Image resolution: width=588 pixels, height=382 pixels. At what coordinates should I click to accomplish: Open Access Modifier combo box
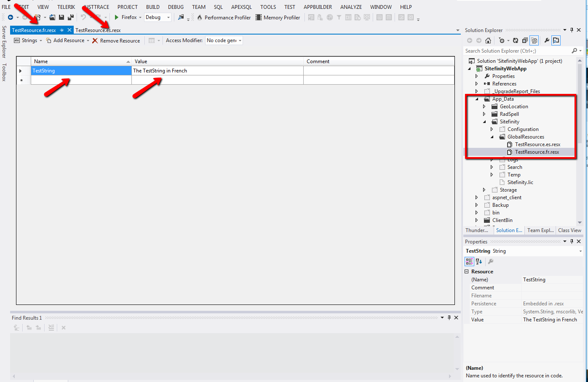pyautogui.click(x=224, y=40)
